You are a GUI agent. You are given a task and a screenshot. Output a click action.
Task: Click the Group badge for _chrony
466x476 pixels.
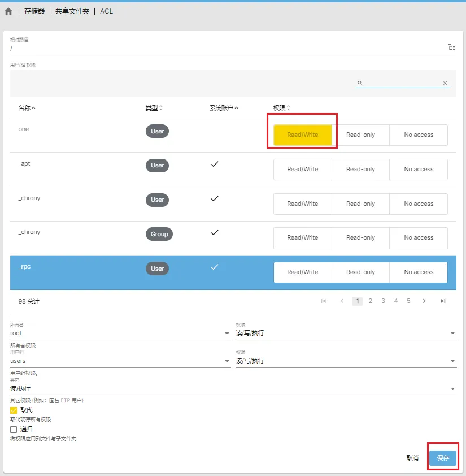point(159,234)
